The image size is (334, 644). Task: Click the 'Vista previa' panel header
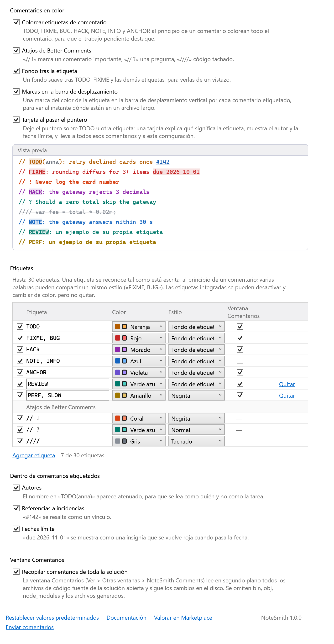tap(160, 150)
